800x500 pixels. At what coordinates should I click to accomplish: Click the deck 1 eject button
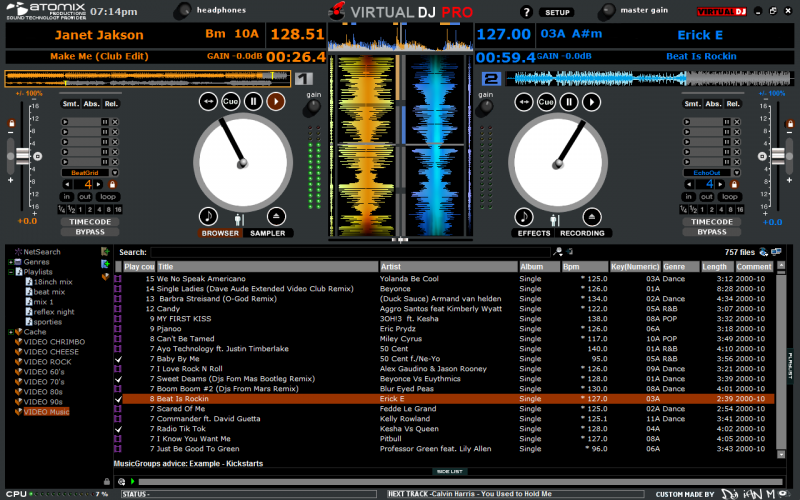(x=276, y=216)
